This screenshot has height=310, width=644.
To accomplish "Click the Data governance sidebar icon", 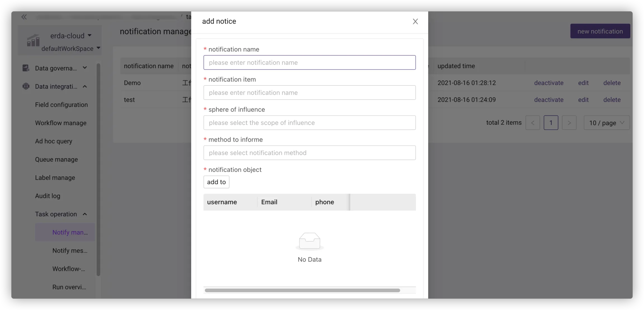I will pyautogui.click(x=26, y=68).
